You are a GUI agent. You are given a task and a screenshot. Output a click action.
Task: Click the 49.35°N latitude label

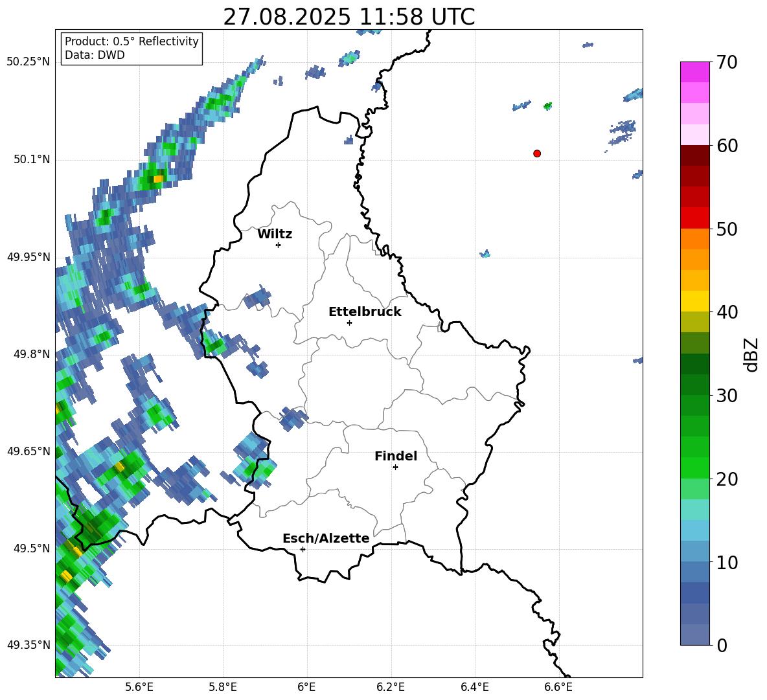(29, 645)
